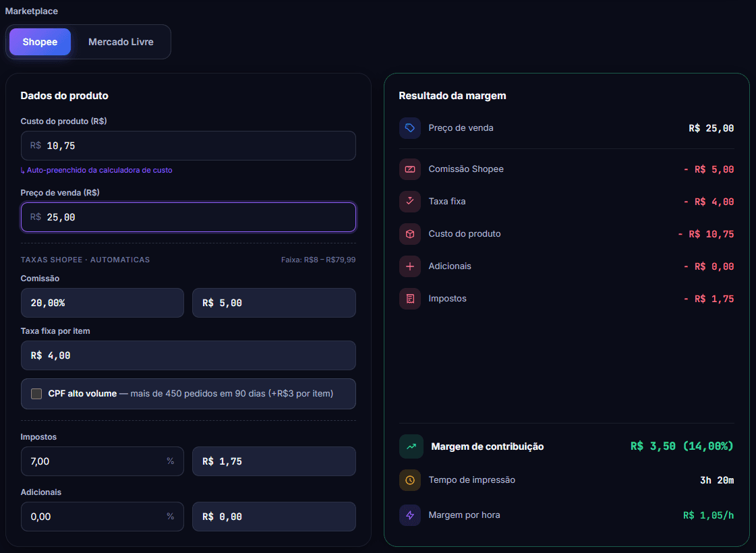Click the plus icon beside Adicionais

pos(410,266)
